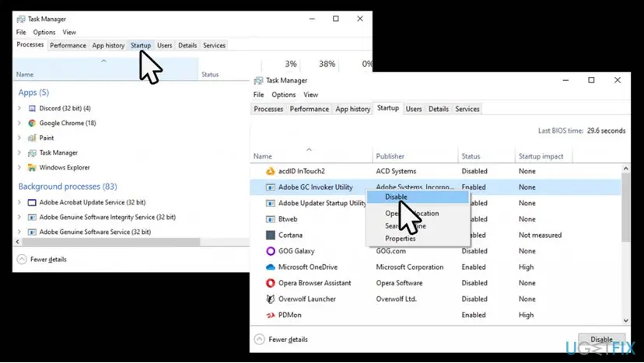Click the Google Chrome icon in the Processes list
The width and height of the screenshot is (644, 363).
(32, 123)
